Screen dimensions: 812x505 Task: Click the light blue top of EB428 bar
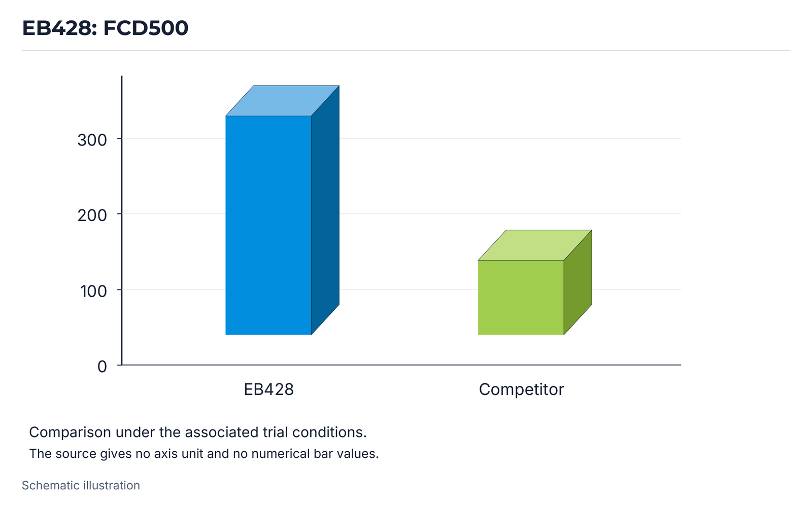[282, 101]
